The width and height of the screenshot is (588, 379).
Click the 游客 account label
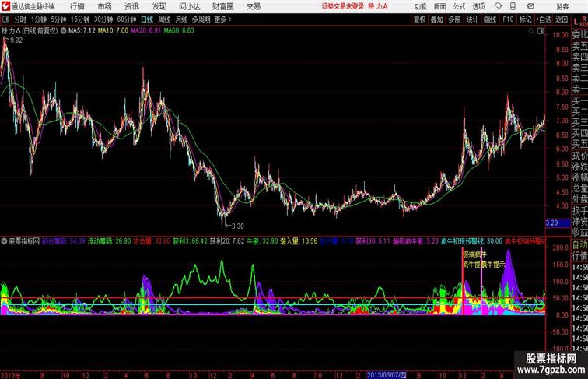[562, 6]
